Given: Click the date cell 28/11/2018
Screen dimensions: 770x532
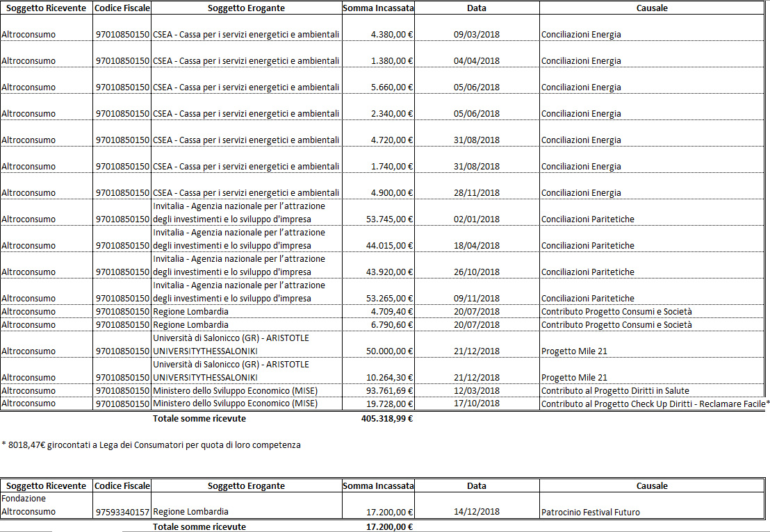Looking at the screenshot, I should pyautogui.click(x=476, y=193).
